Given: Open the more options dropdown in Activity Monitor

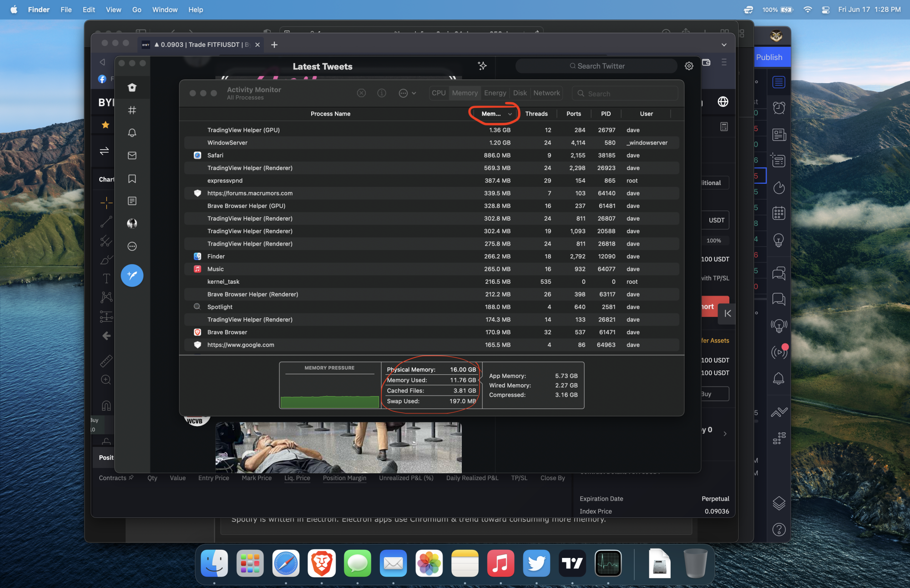Looking at the screenshot, I should pyautogui.click(x=407, y=93).
